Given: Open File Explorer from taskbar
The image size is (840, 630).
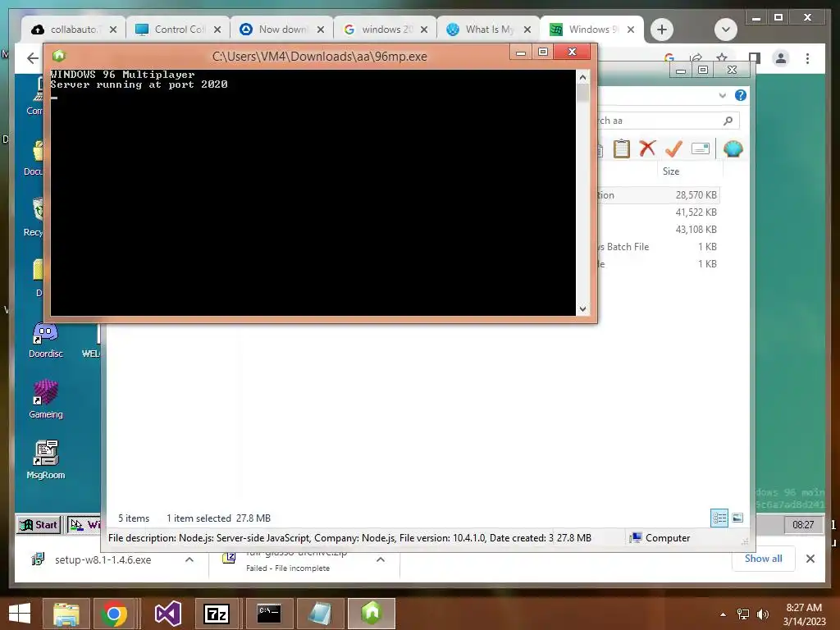Looking at the screenshot, I should coord(66,614).
